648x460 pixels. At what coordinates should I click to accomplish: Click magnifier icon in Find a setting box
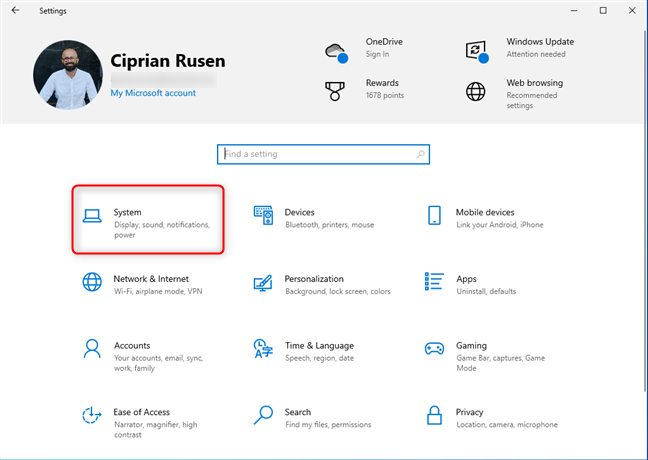[420, 154]
